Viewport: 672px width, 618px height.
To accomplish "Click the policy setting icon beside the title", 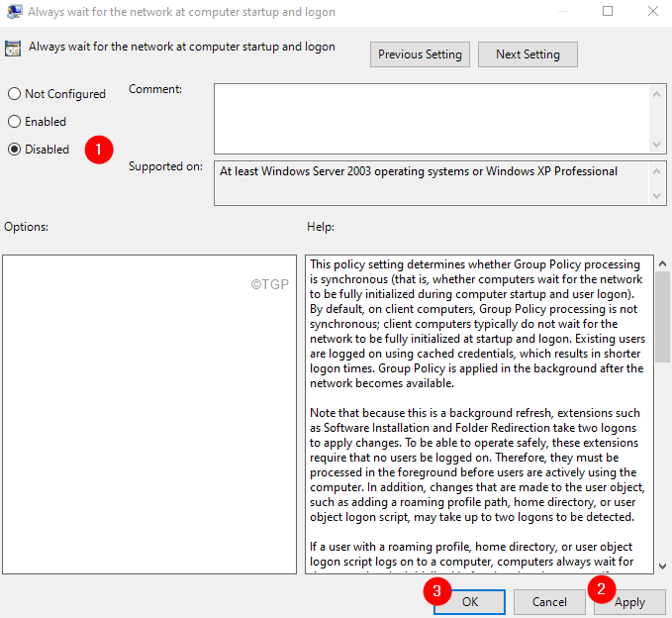I will point(13,49).
